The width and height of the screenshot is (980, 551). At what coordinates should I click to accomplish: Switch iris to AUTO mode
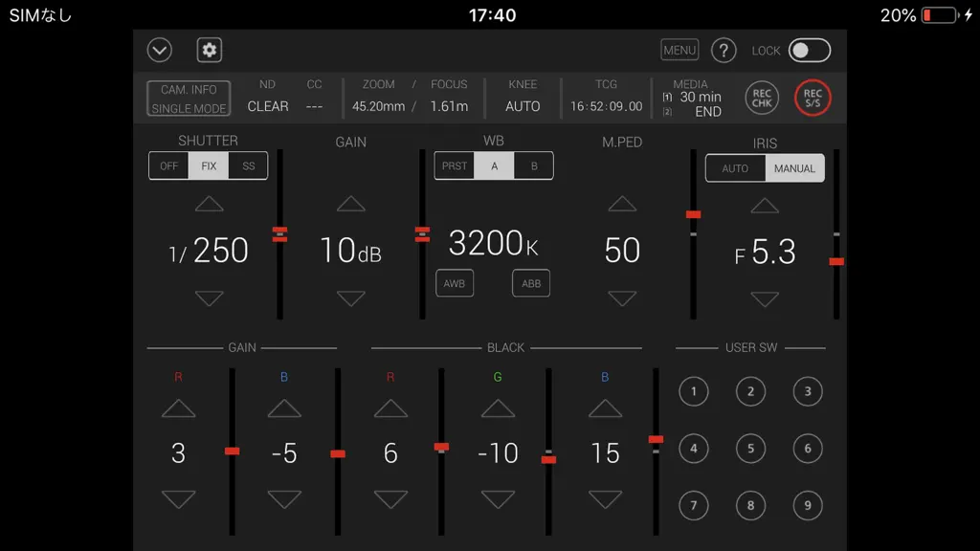pyautogui.click(x=735, y=168)
